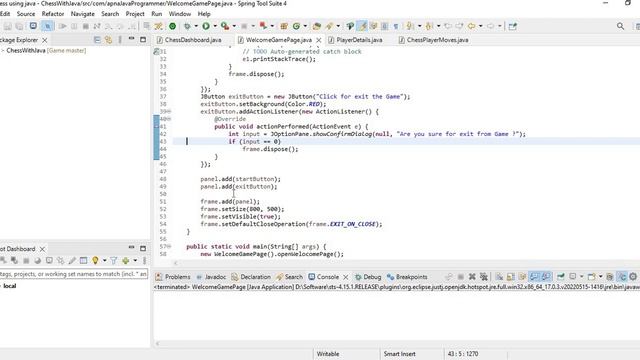Open the Navigate menu
Viewport: 640px width, 360px height.
(x=82, y=14)
